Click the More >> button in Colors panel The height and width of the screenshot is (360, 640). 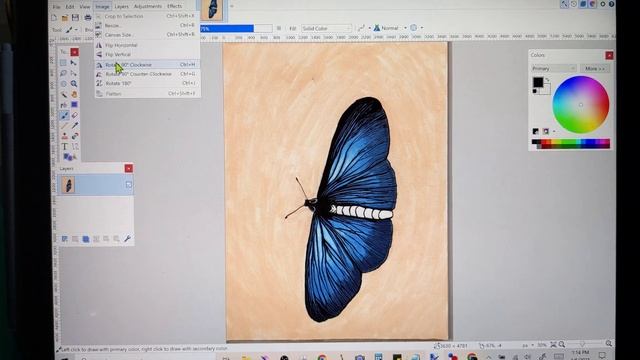595,69
